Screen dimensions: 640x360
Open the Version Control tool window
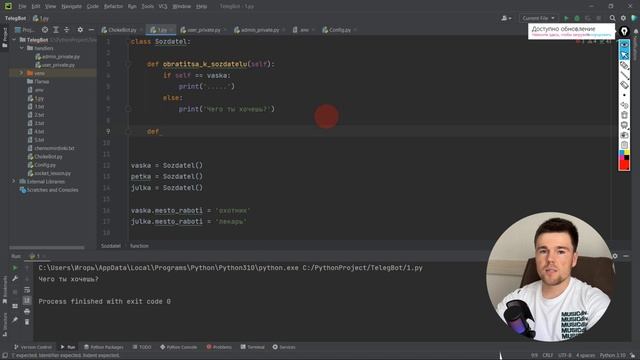(33, 347)
